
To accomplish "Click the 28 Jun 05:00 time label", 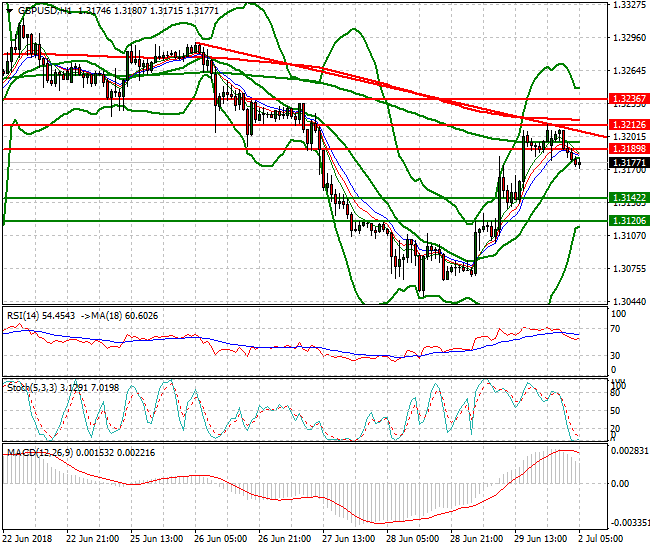I will [x=413, y=539].
